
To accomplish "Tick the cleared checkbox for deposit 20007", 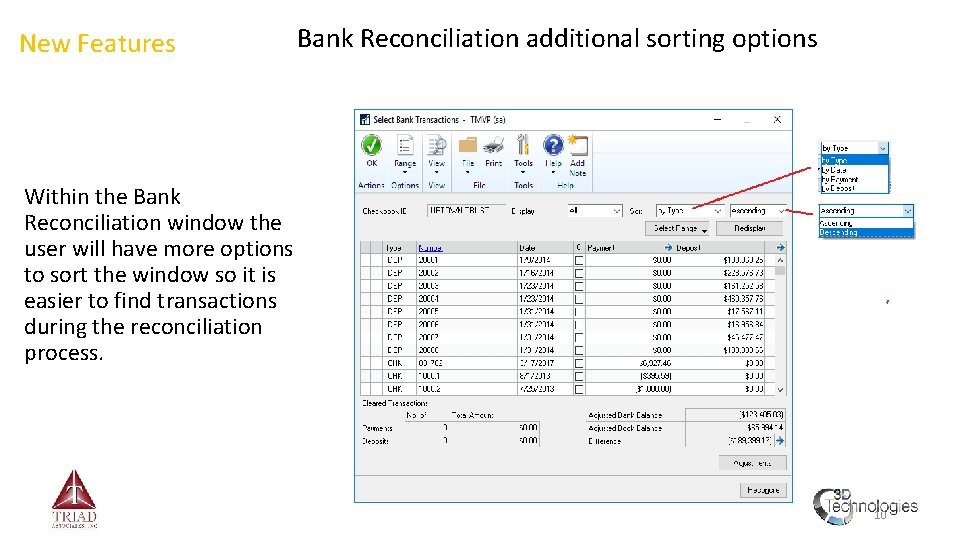I will pos(579,337).
